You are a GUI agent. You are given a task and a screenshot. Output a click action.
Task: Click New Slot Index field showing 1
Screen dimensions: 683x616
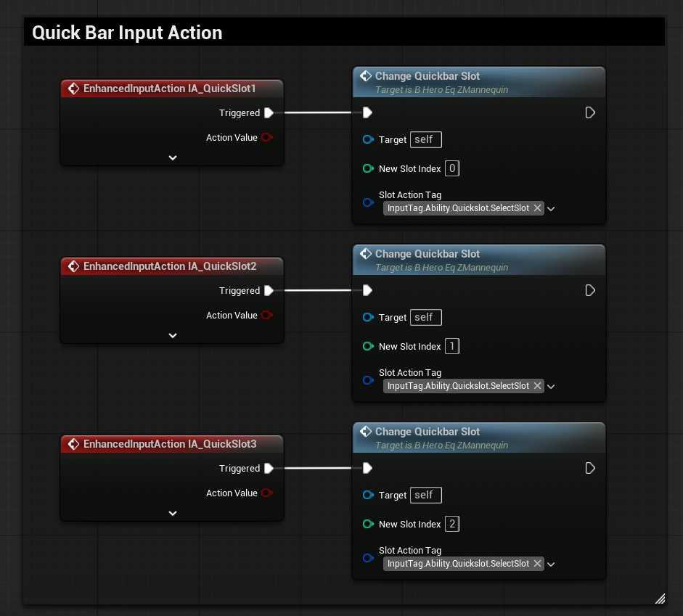pos(452,346)
